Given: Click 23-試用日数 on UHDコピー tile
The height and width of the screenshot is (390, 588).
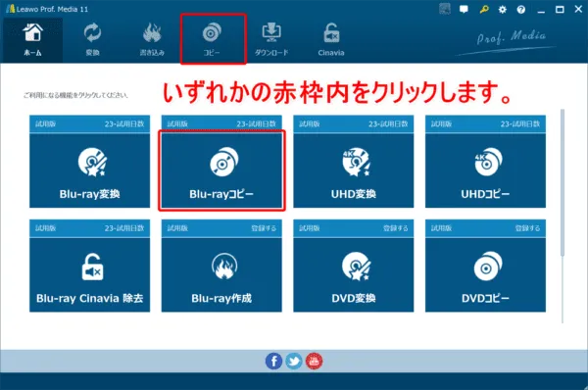Looking at the screenshot, I should tap(520, 123).
